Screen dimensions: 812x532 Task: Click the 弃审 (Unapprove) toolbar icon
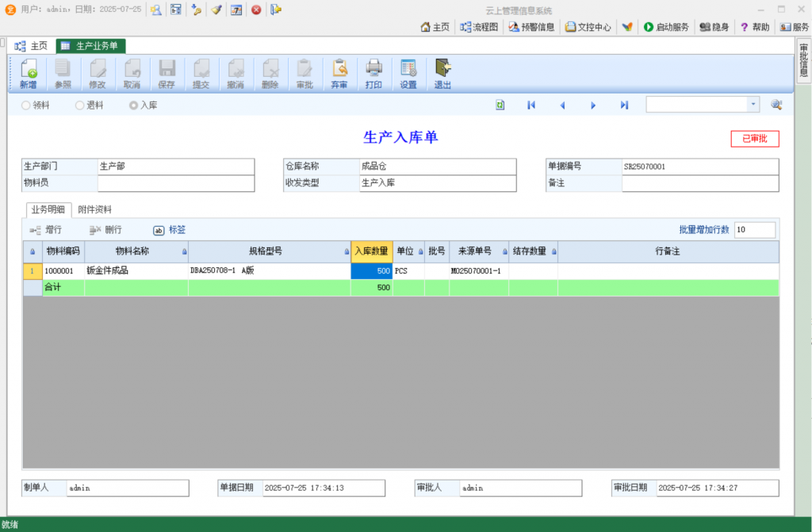click(x=339, y=74)
